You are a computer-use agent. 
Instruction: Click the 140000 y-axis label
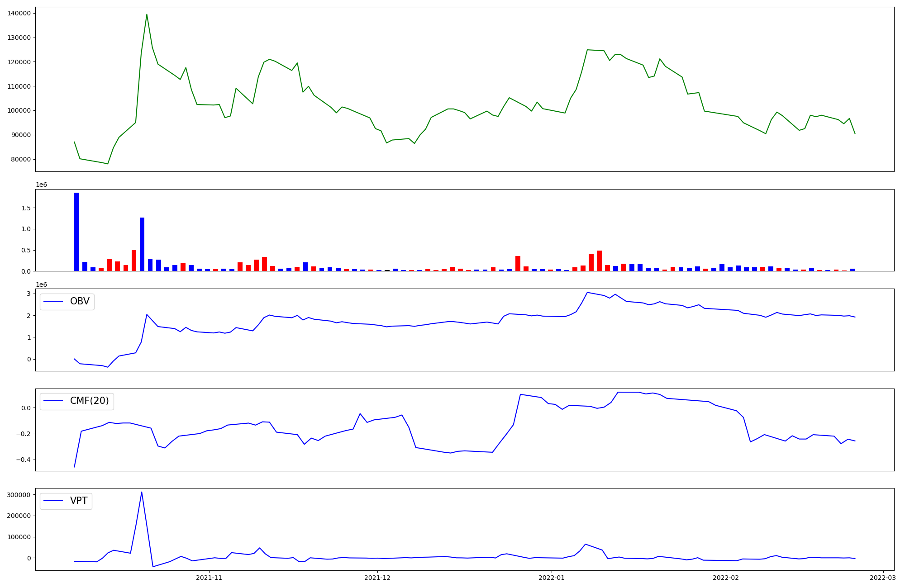pyautogui.click(x=19, y=14)
